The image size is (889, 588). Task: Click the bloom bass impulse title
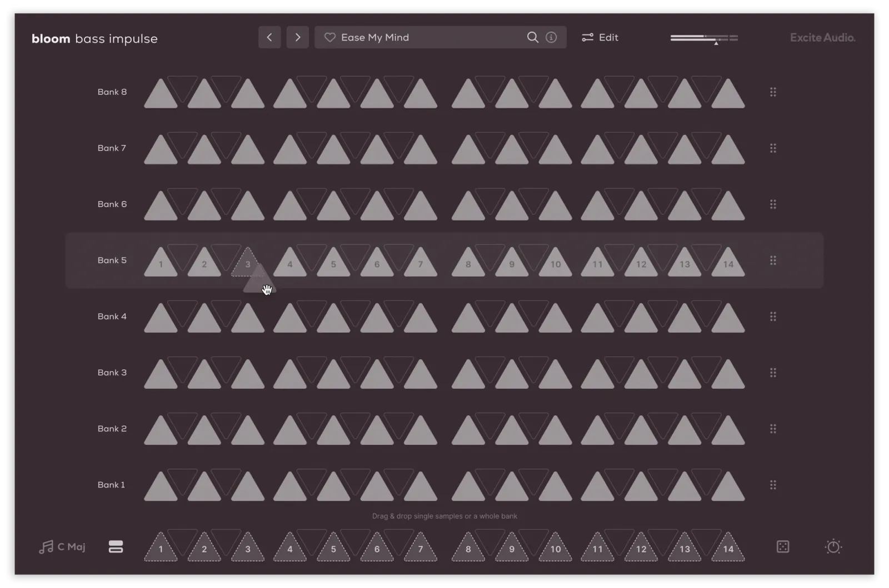point(94,39)
